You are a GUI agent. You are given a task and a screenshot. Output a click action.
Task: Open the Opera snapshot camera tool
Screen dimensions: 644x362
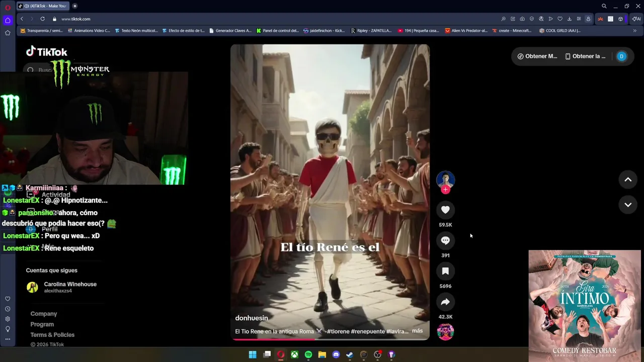point(522,19)
